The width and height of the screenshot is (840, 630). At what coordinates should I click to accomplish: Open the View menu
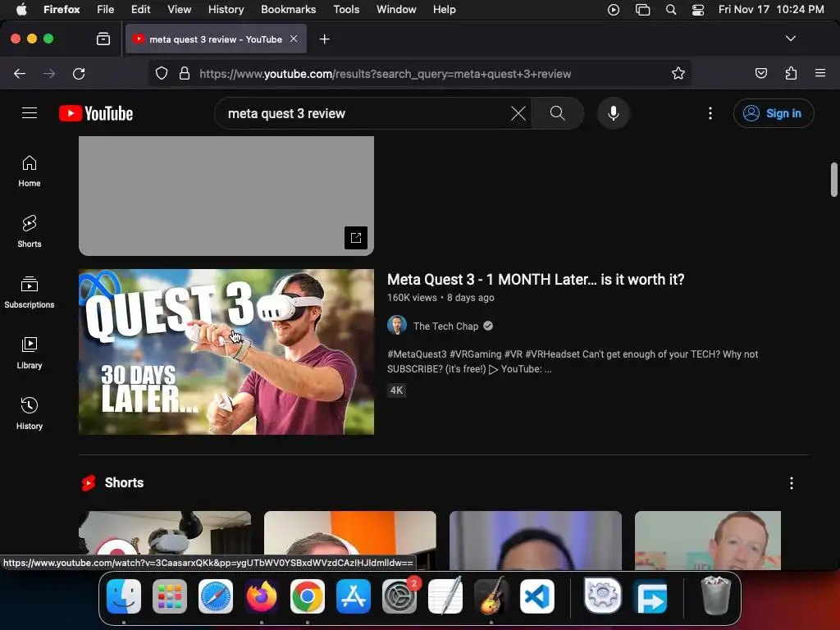coord(179,9)
